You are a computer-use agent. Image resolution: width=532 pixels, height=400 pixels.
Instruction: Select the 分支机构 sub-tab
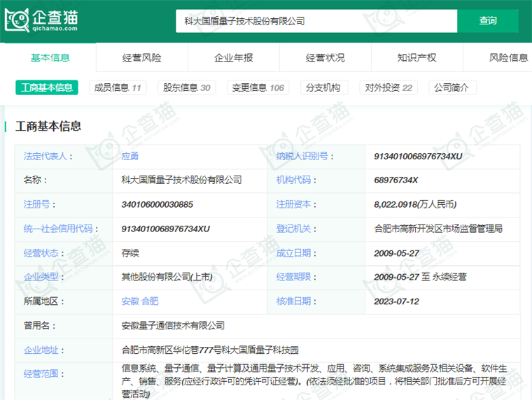tap(323, 87)
